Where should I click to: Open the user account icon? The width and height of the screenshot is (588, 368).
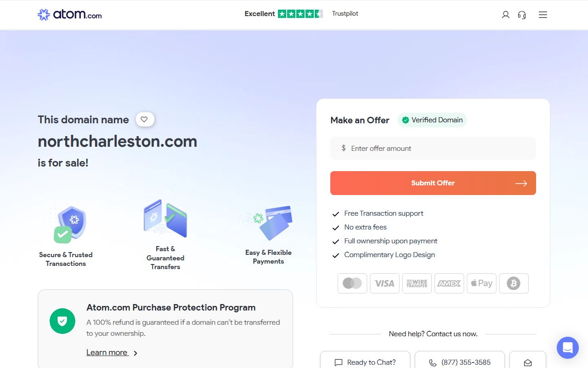pyautogui.click(x=505, y=15)
